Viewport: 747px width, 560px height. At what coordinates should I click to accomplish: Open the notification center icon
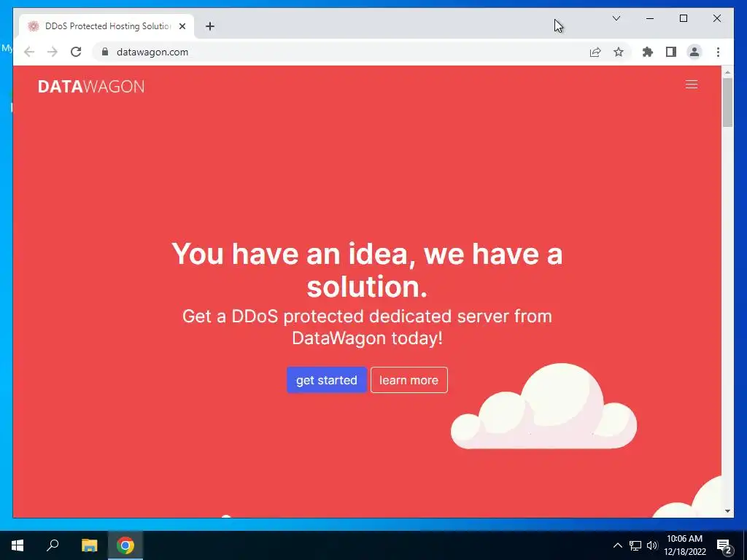tap(724, 546)
